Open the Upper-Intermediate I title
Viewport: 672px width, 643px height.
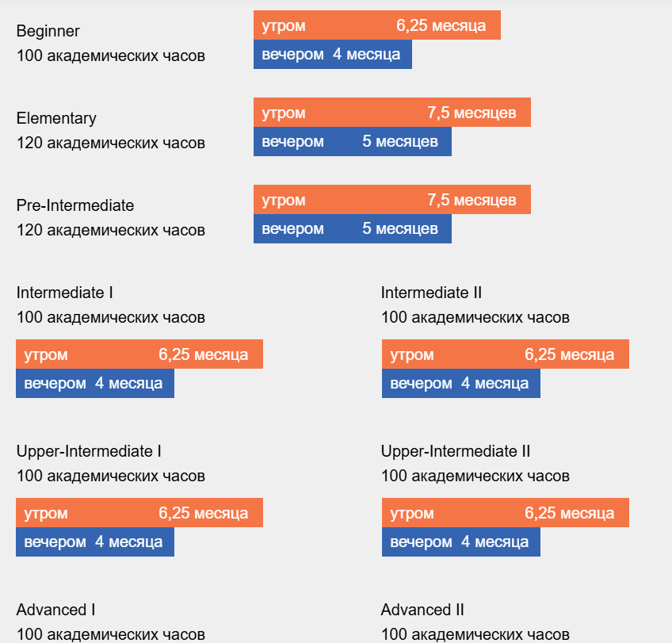89,451
